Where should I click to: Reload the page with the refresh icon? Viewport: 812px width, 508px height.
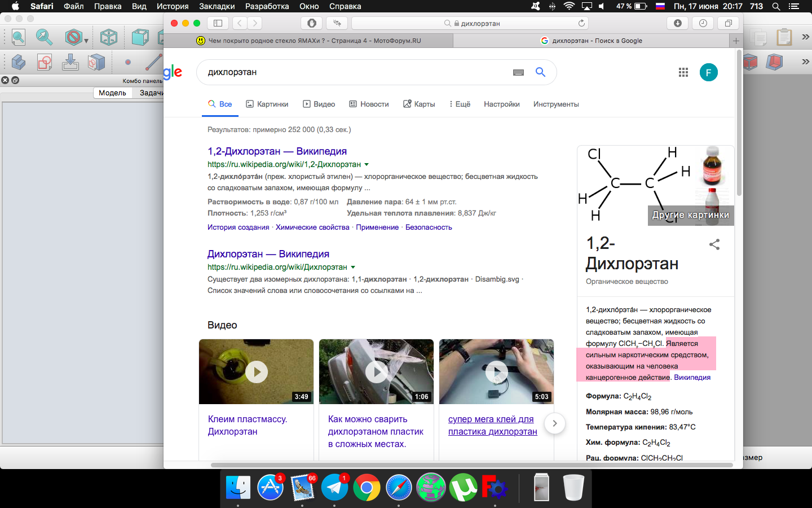tap(581, 23)
